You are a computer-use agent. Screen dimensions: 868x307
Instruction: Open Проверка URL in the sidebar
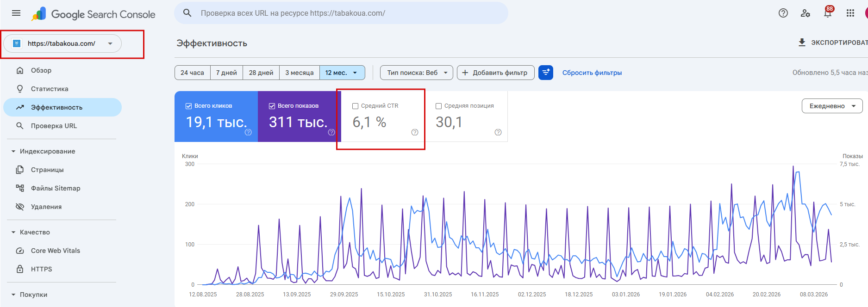[x=62, y=126]
